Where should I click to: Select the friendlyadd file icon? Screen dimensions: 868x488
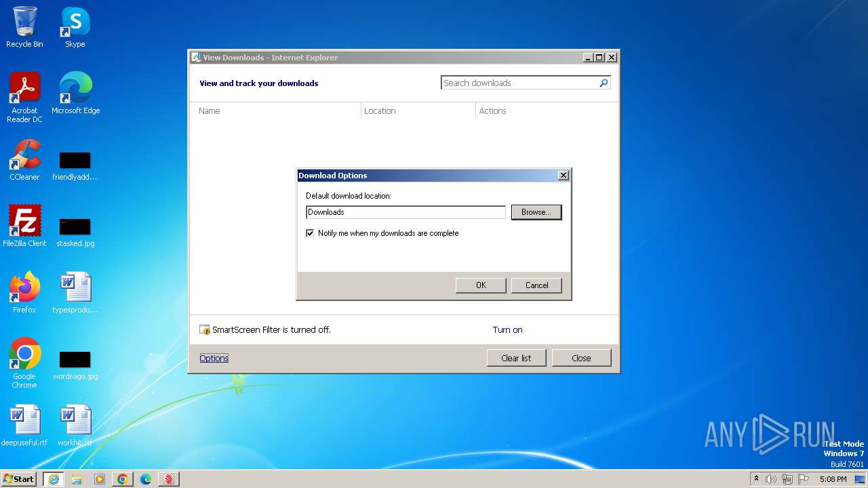(75, 165)
